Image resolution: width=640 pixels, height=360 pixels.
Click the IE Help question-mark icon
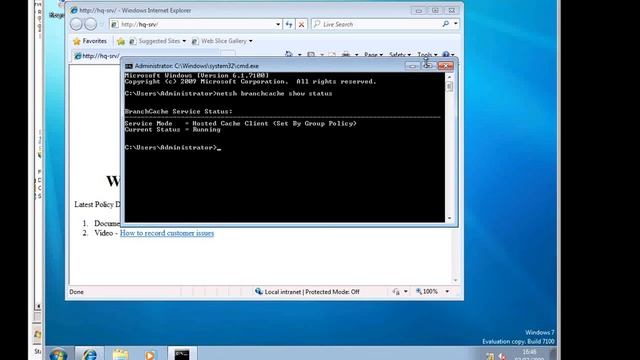(446, 54)
